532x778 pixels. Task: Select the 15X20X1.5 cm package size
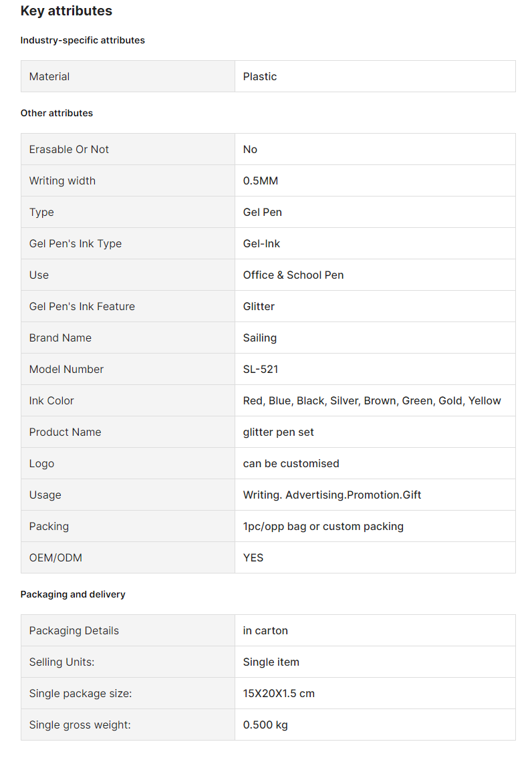pyautogui.click(x=279, y=694)
